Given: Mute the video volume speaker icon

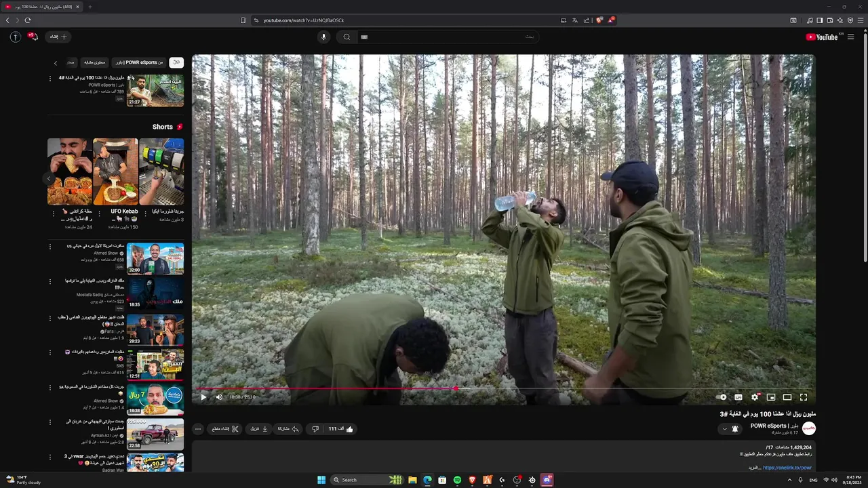Looking at the screenshot, I should 219,397.
